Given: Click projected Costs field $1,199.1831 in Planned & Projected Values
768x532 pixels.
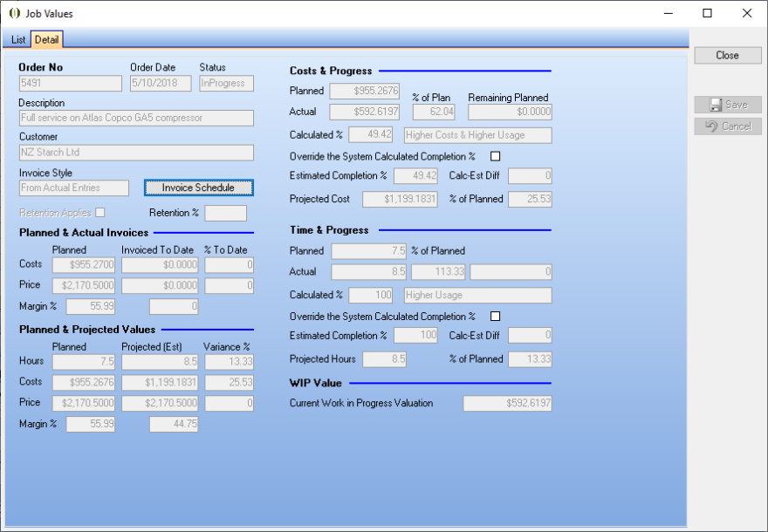Looking at the screenshot, I should (160, 382).
